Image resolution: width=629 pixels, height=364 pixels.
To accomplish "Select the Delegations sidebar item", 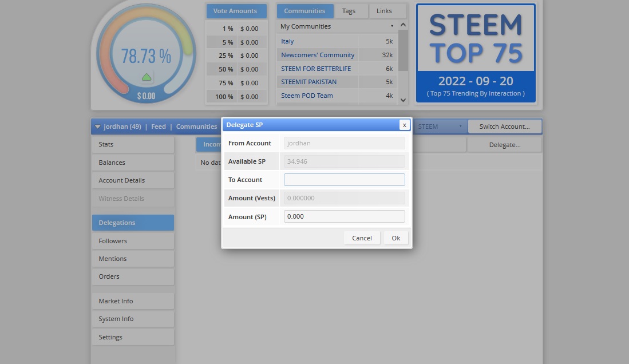I will pos(133,223).
